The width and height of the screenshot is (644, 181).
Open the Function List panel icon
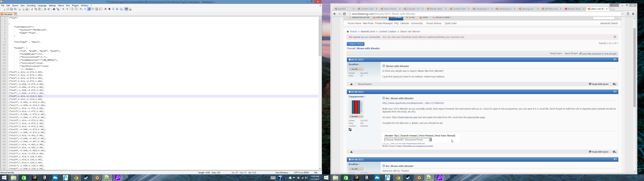[x=100, y=9]
